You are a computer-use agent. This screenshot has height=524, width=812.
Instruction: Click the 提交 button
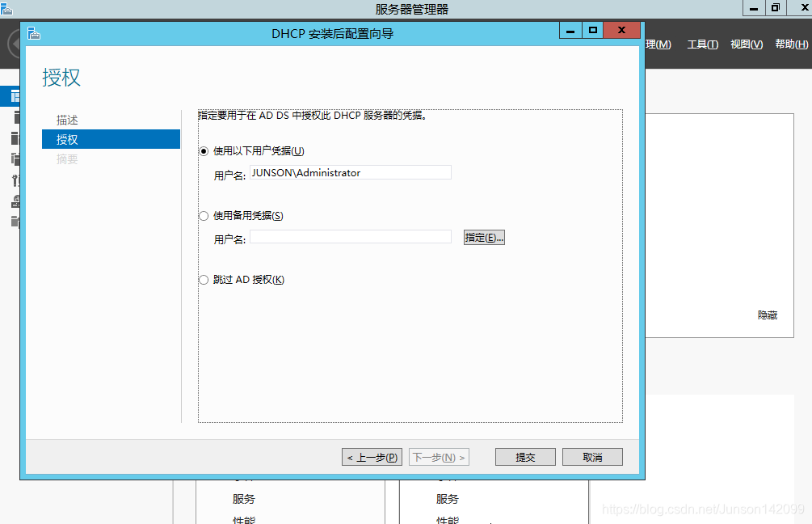click(x=525, y=457)
